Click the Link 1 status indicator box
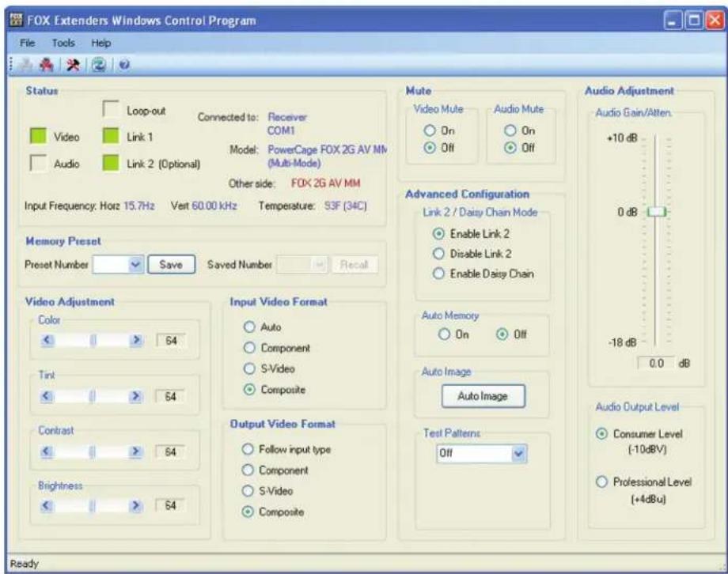This screenshot has width=728, height=574. [111, 137]
